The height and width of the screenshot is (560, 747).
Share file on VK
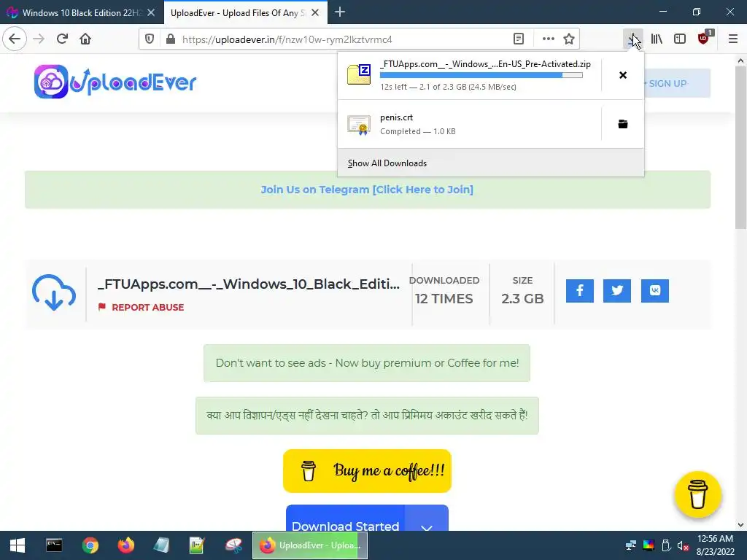(655, 291)
